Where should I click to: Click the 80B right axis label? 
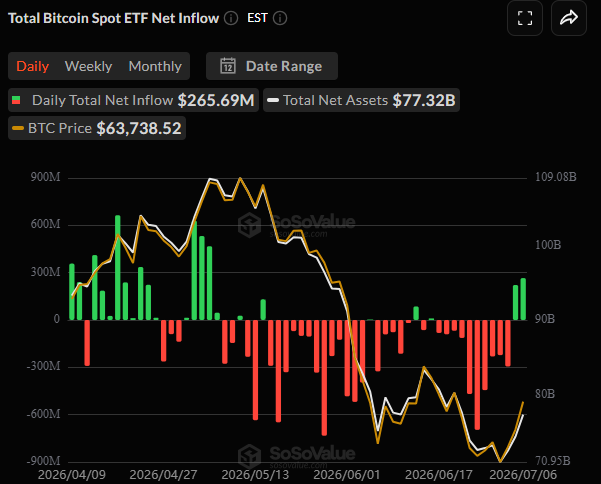[x=545, y=394]
